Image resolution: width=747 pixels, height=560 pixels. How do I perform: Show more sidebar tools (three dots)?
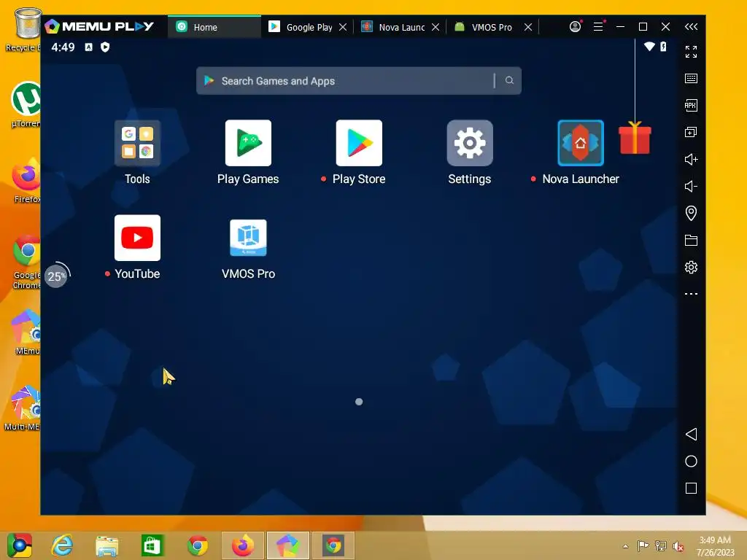pos(691,294)
